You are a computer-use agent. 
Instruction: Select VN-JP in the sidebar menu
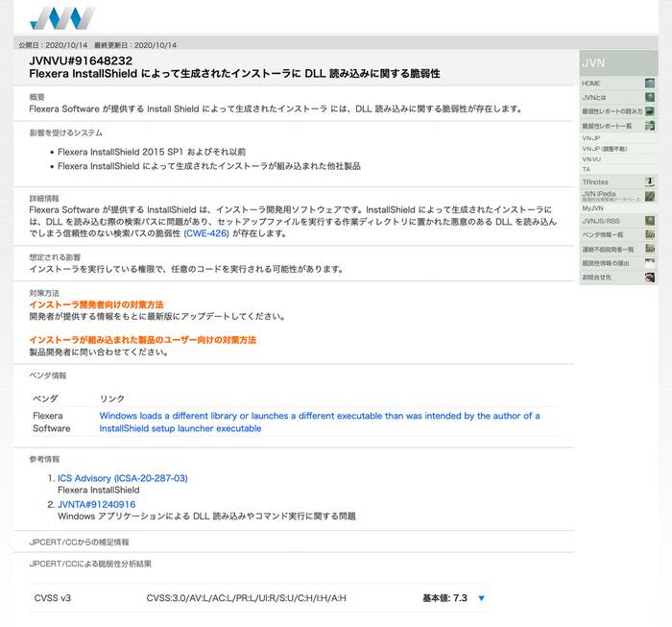point(591,138)
